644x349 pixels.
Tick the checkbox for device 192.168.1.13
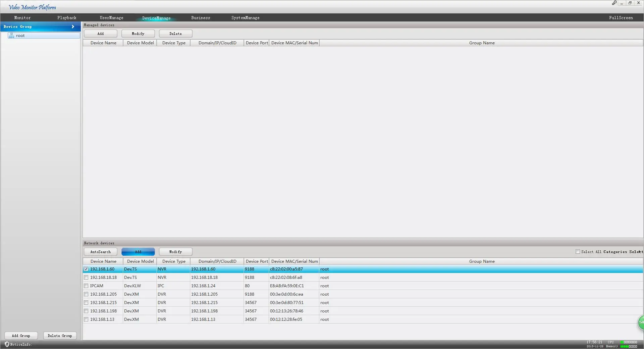(x=86, y=319)
